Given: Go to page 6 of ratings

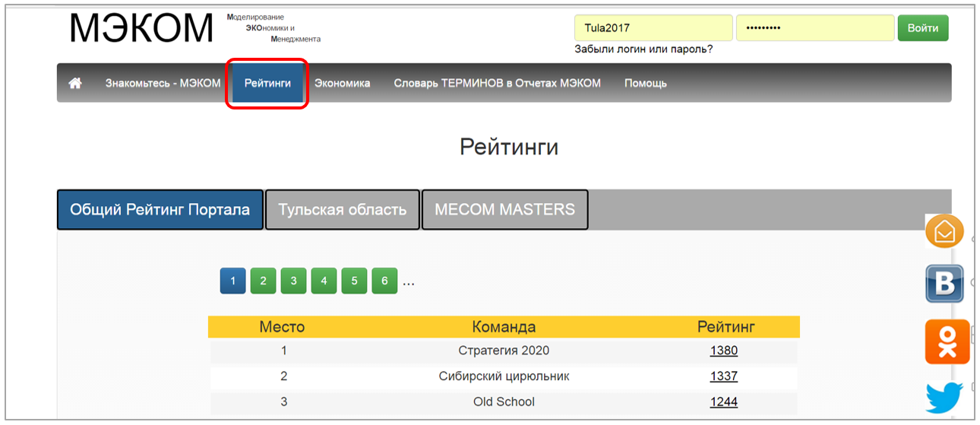Looking at the screenshot, I should pyautogui.click(x=384, y=281).
